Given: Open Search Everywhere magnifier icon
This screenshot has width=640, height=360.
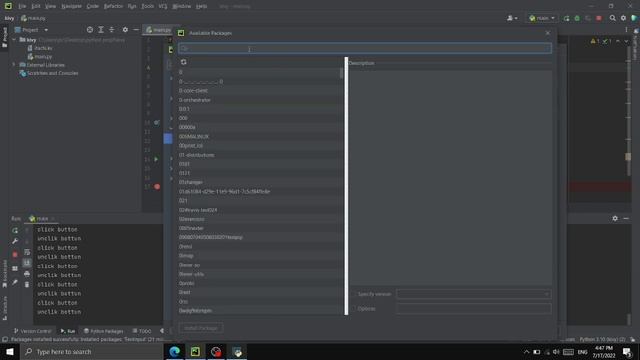Looking at the screenshot, I should (613, 18).
